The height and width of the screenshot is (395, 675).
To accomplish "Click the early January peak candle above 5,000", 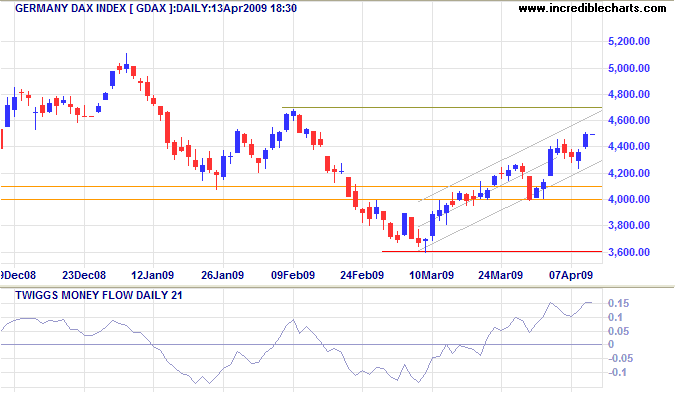I will (126, 64).
